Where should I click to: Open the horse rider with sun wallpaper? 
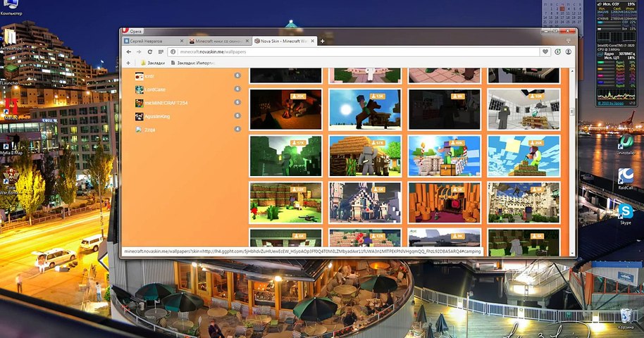365,109
